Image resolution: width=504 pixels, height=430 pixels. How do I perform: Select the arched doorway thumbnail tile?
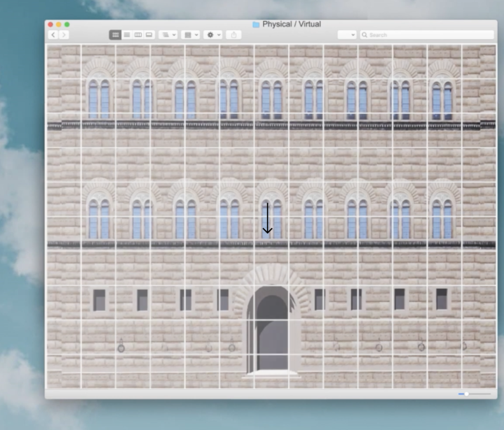click(271, 303)
